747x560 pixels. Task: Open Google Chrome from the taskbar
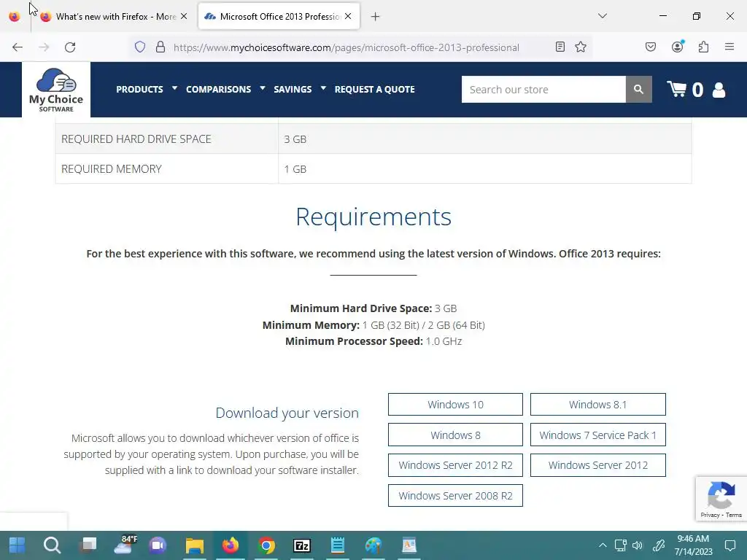tap(266, 545)
